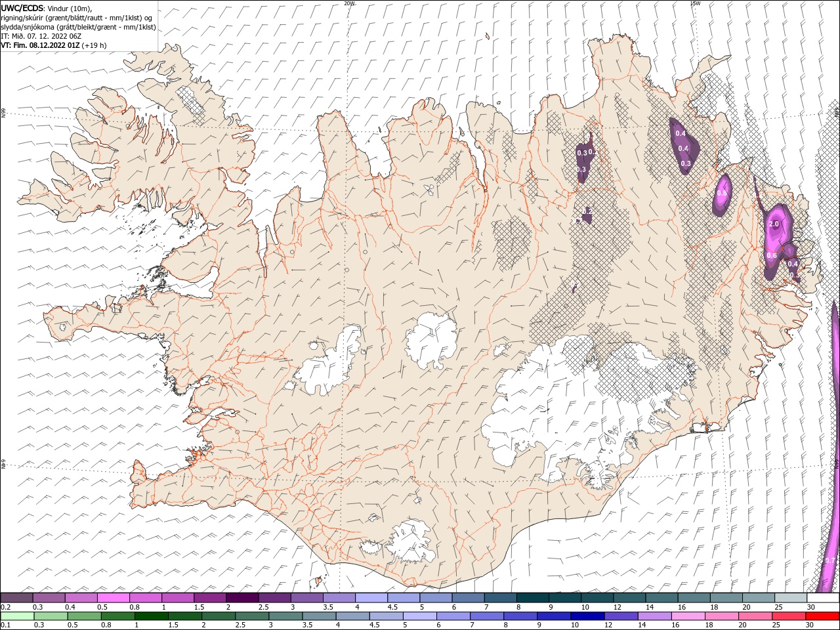The width and height of the screenshot is (840, 630).
Task: Click the upper legend swatch between 0.5 and 0.8
Action: (x=113, y=598)
